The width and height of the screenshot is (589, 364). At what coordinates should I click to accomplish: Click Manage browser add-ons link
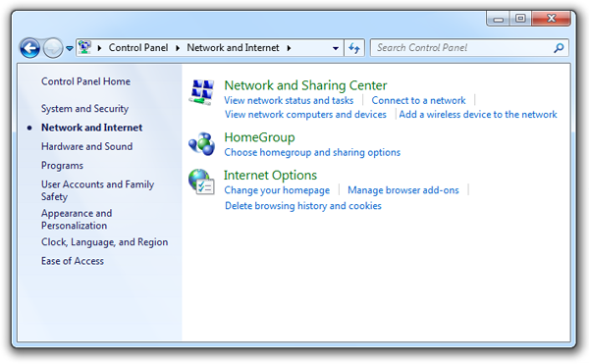coord(403,190)
